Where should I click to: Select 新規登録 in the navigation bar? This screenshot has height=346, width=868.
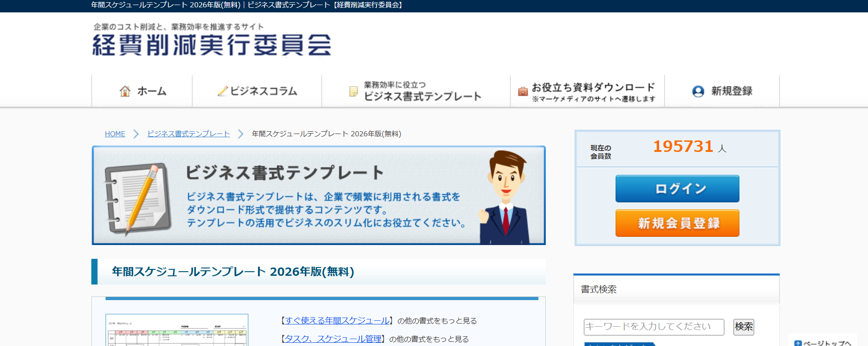pos(731,91)
